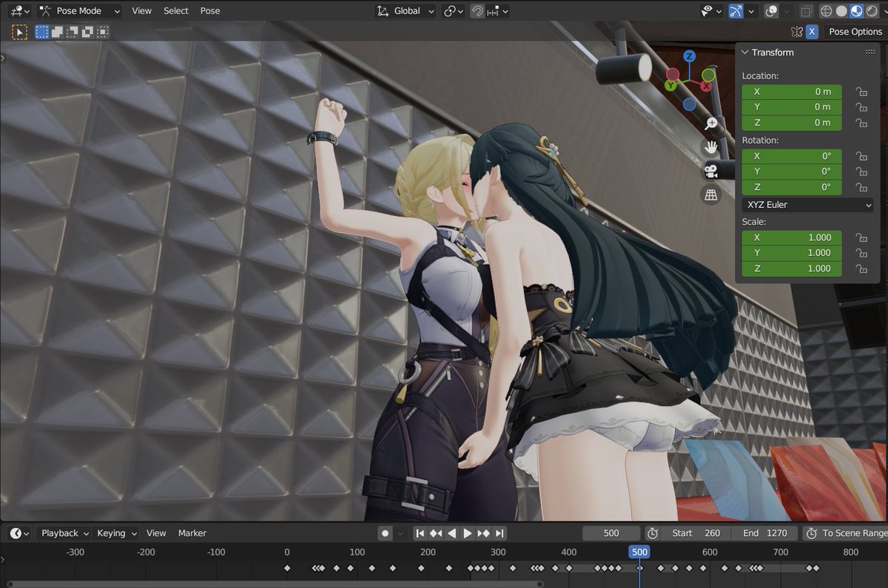Open the Keying popover
Image resolution: width=888 pixels, height=588 pixels.
click(x=116, y=533)
